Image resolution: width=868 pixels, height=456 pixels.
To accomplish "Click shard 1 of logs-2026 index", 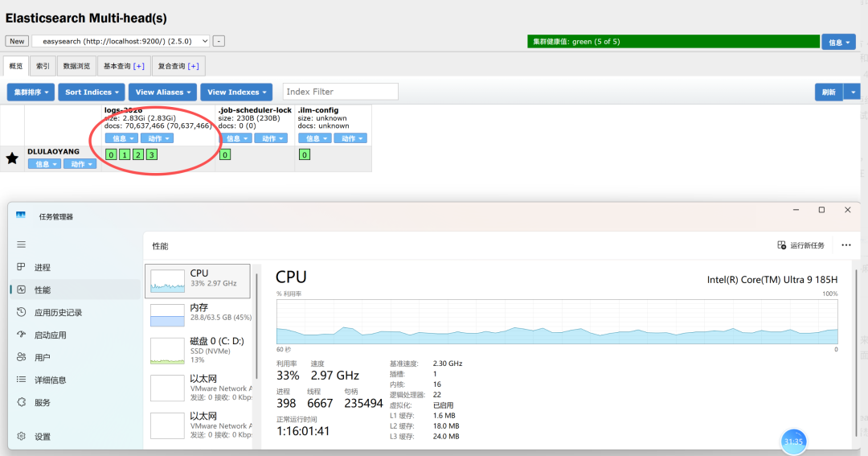I will tap(125, 154).
